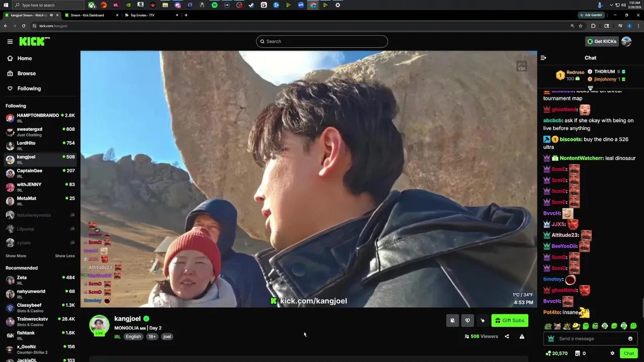Mute stream notifications with the bell icon
Image resolution: width=644 pixels, height=362 pixels.
(452, 320)
